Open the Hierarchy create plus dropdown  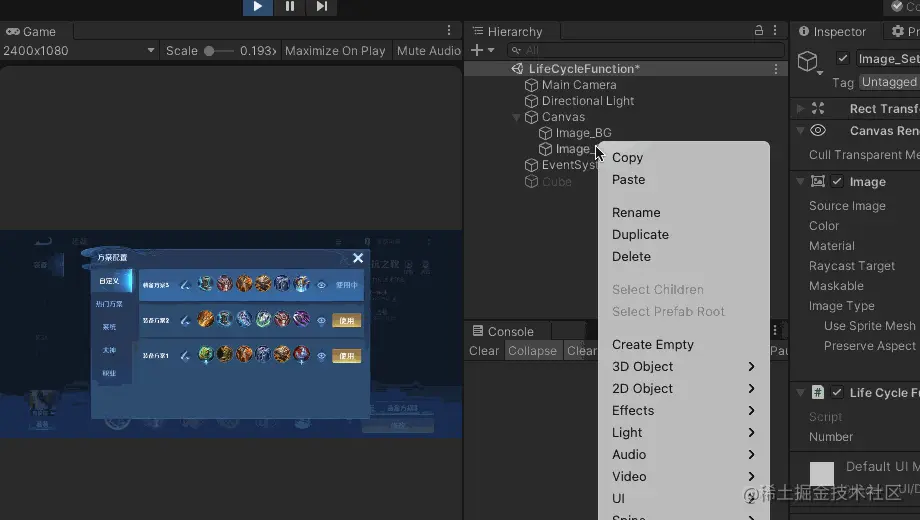[482, 50]
